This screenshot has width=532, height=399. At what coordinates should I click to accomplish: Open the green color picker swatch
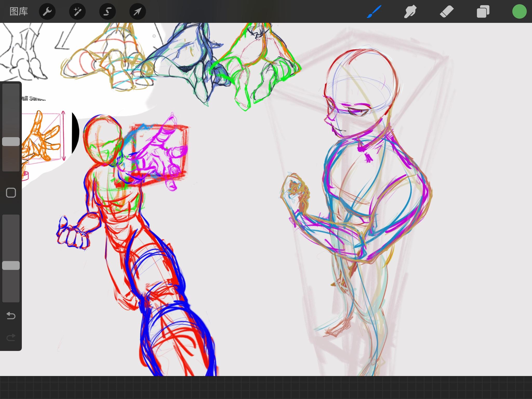[x=519, y=11]
